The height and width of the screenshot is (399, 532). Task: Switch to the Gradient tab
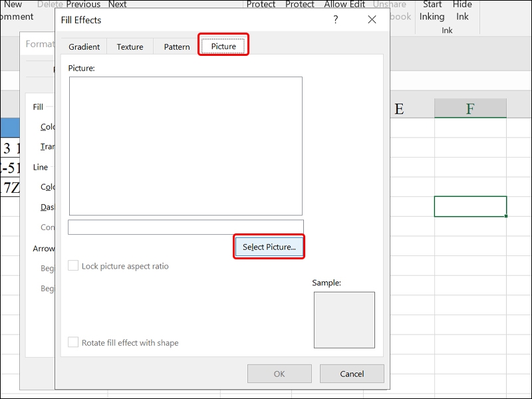pyautogui.click(x=84, y=47)
